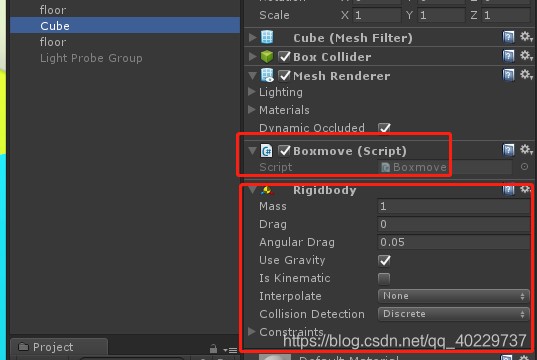The height and width of the screenshot is (360, 537).
Task: Click the Scale property label
Action: (274, 15)
